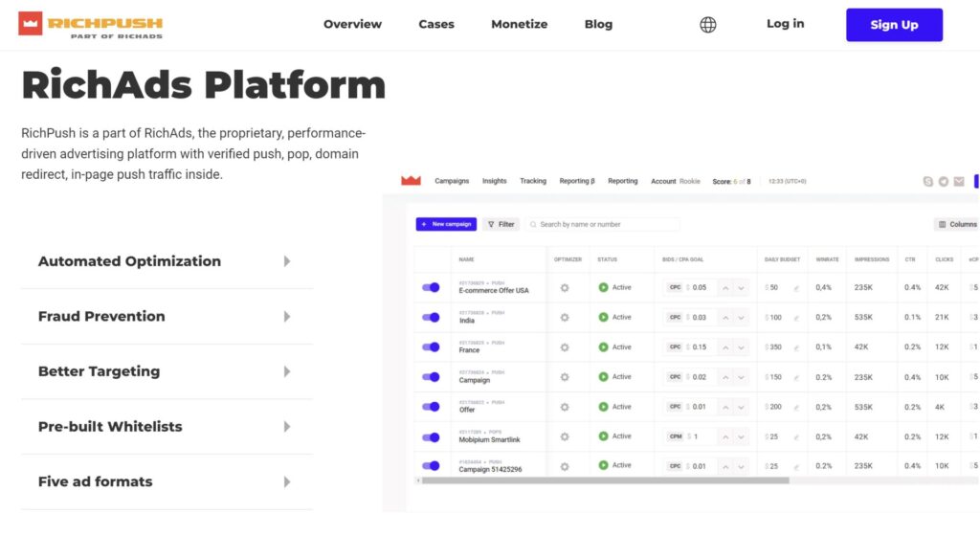Click CPM bid type for Mobipium Smartlink

676,436
